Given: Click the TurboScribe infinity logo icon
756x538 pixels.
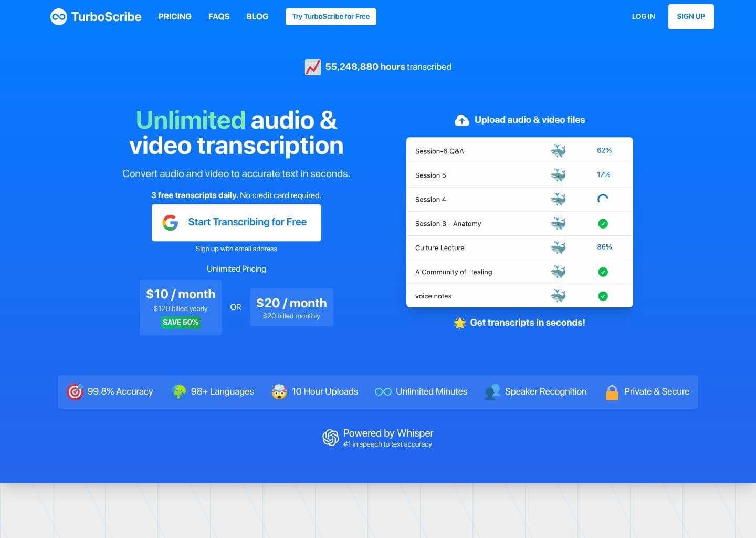Looking at the screenshot, I should (59, 17).
